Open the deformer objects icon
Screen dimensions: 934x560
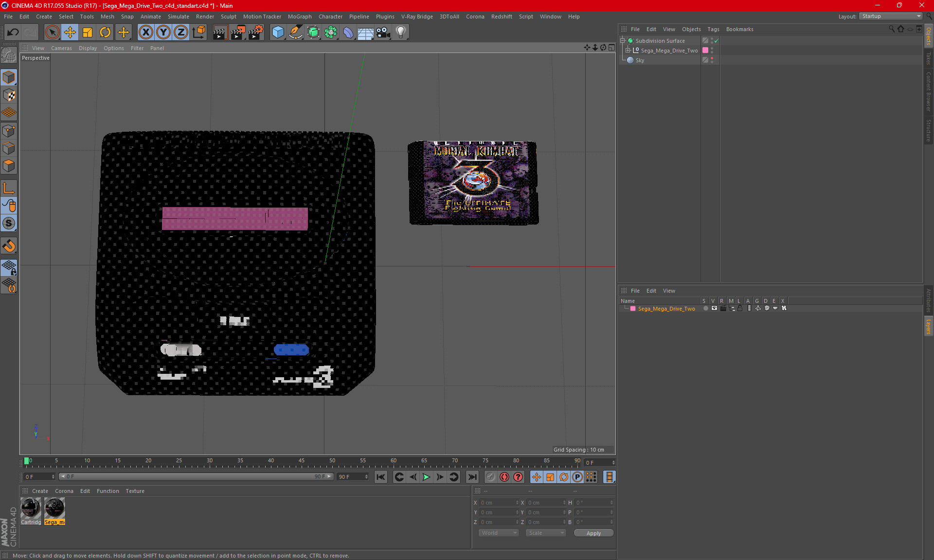tap(348, 33)
